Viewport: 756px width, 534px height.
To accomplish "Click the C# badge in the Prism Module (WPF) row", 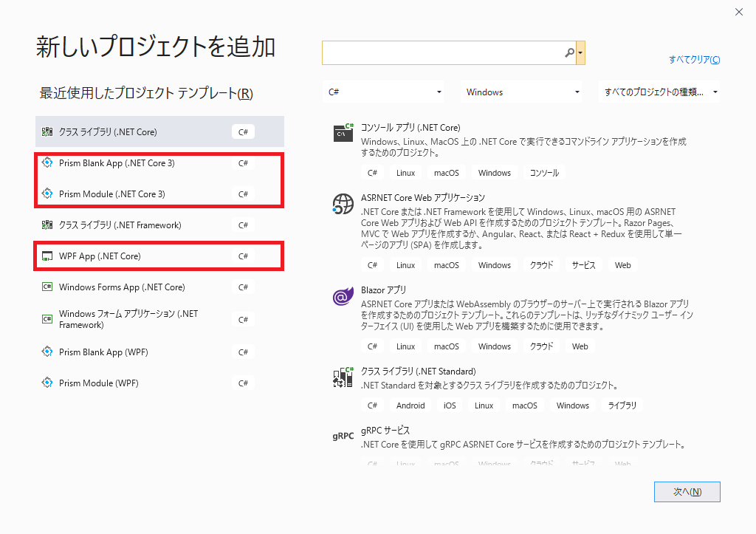I will [x=243, y=383].
